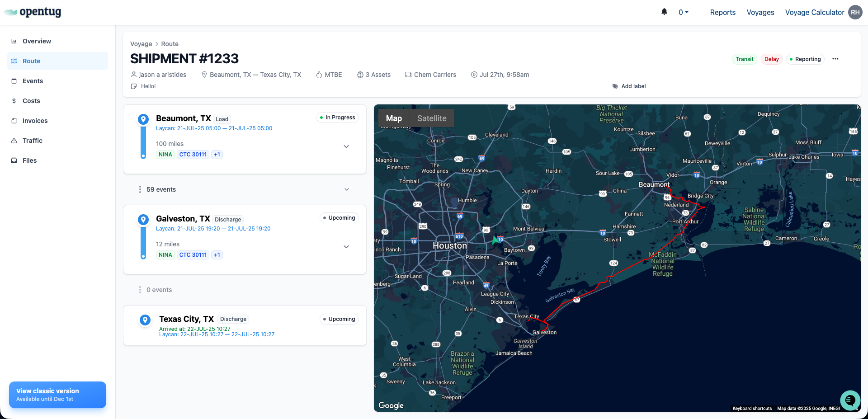Viewport: 868px width, 419px height.
Task: Switch map to Satellite view
Action: click(431, 118)
